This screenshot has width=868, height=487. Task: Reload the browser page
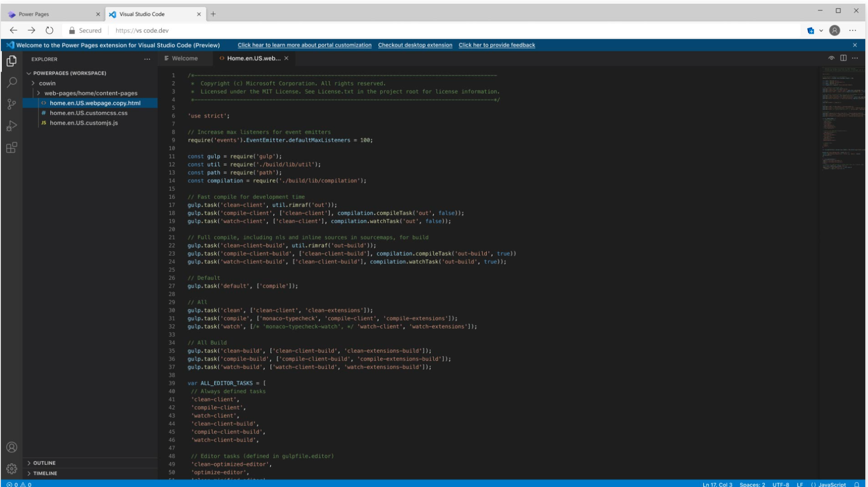pos(50,31)
